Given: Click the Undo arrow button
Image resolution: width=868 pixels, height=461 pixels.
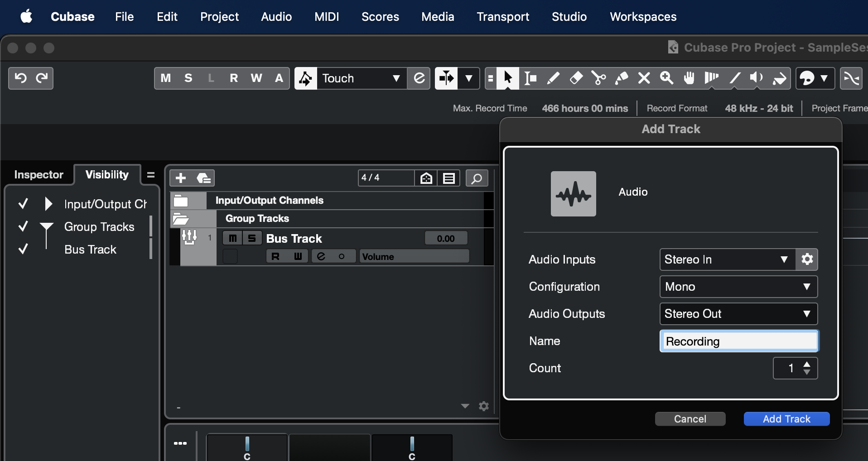Looking at the screenshot, I should point(20,78).
